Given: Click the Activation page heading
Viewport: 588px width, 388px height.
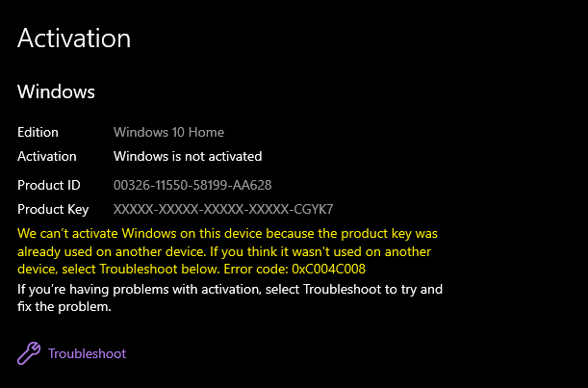Looking at the screenshot, I should [74, 39].
